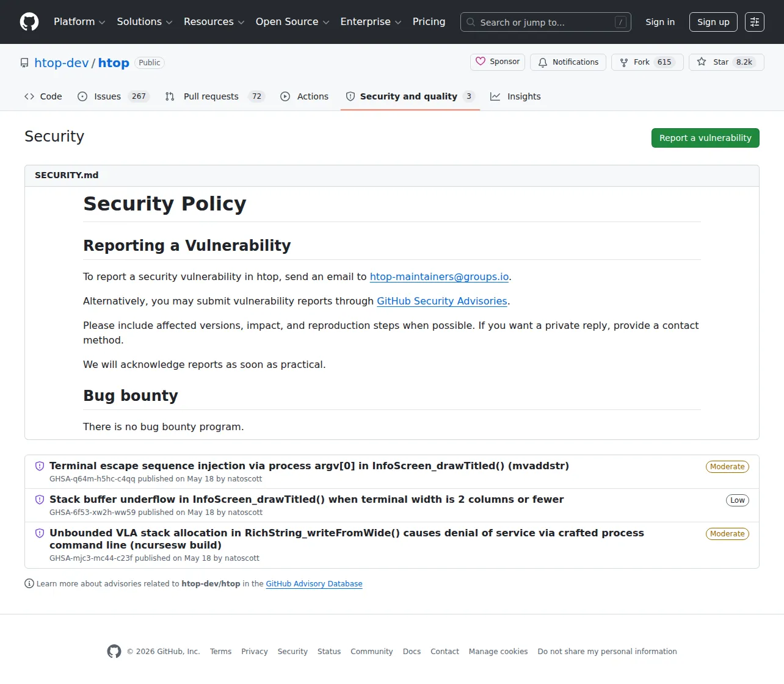Click shield icon of Stack buffer underflow advisory
This screenshot has width=784, height=684.
[x=40, y=500]
